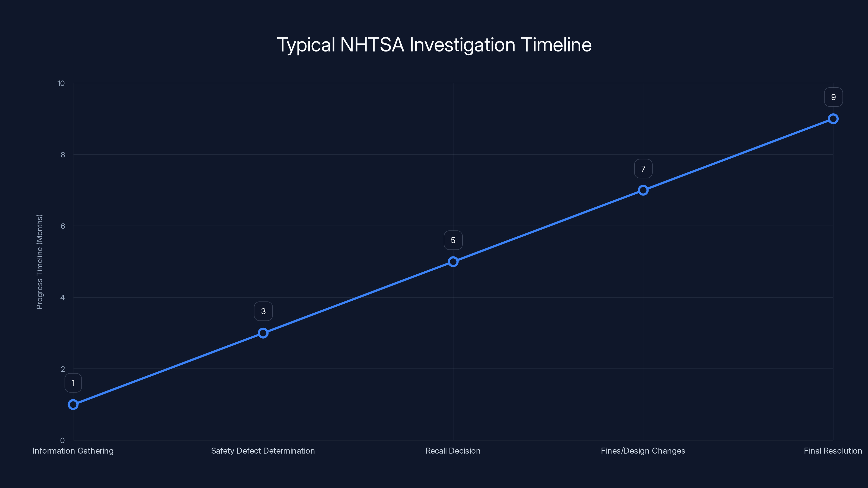
Task: Select the value label showing 9
Action: 833,97
